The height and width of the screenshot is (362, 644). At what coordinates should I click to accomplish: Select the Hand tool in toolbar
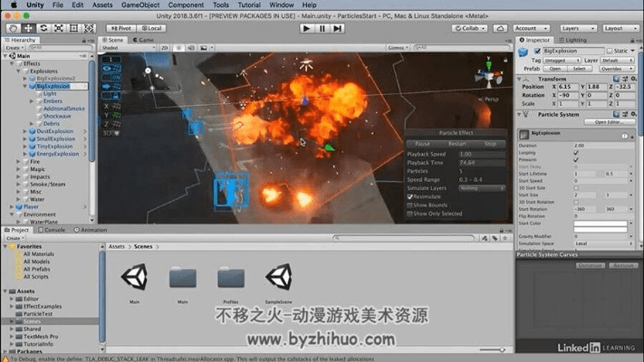pos(14,28)
